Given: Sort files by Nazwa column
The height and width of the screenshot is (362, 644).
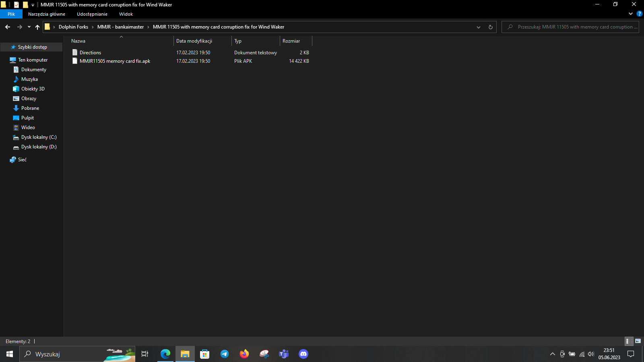Looking at the screenshot, I should coord(121,41).
